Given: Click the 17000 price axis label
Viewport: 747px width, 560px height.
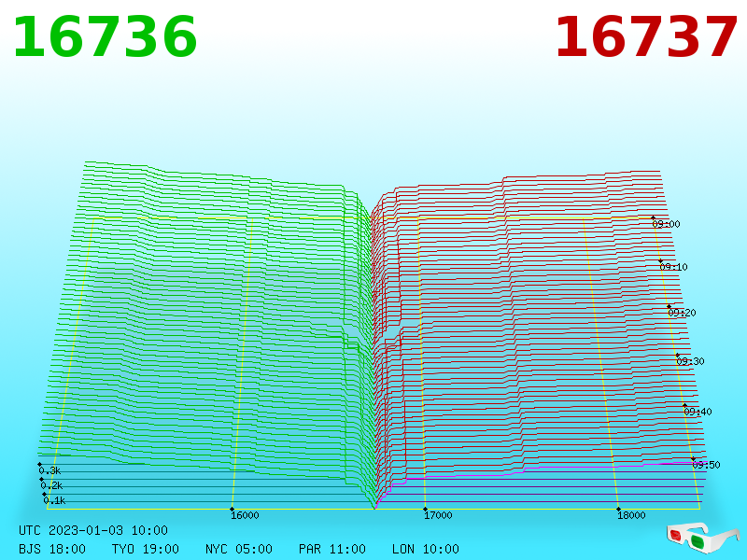Looking at the screenshot, I should tap(438, 515).
